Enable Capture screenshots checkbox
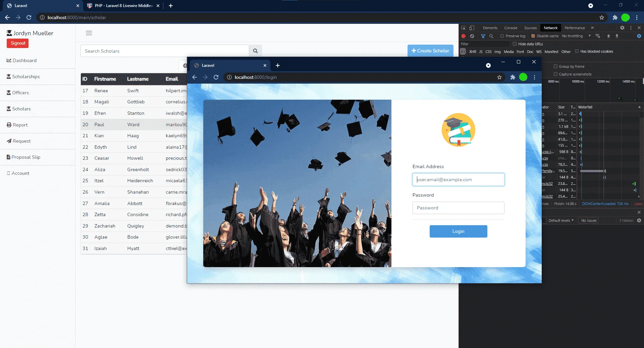Viewport: 644px width, 348px height. pos(555,74)
